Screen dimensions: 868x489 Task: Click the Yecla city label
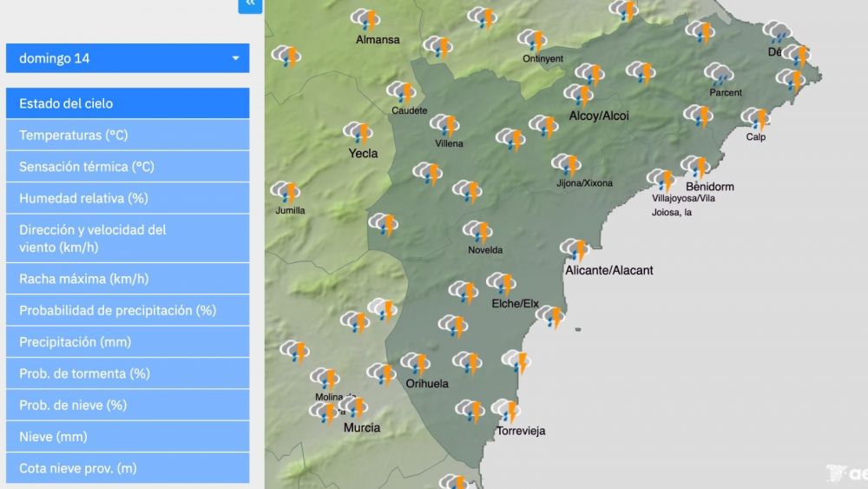point(363,154)
